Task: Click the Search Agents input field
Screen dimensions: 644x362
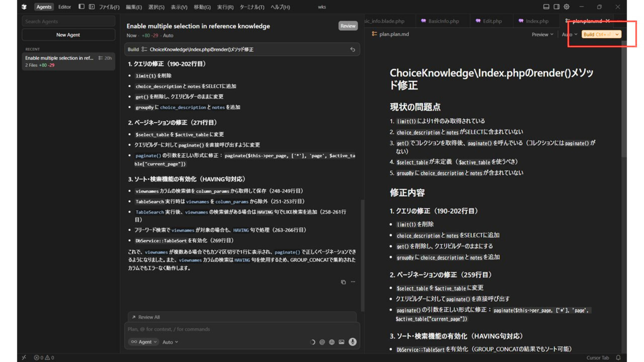Action: pyautogui.click(x=68, y=21)
